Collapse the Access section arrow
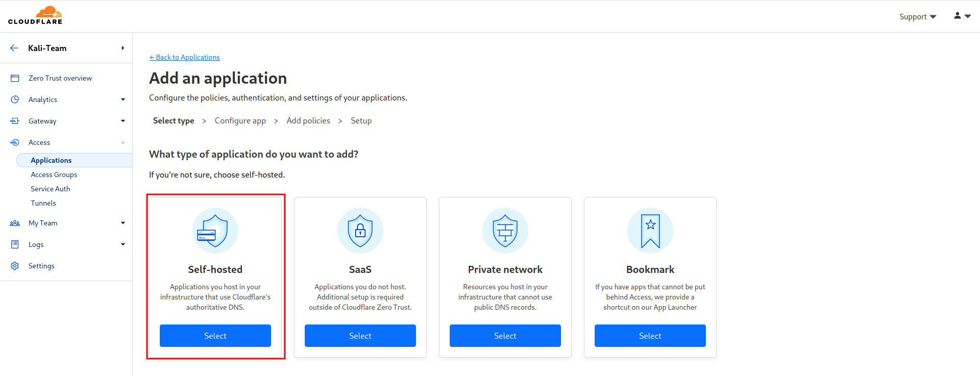 tap(123, 142)
